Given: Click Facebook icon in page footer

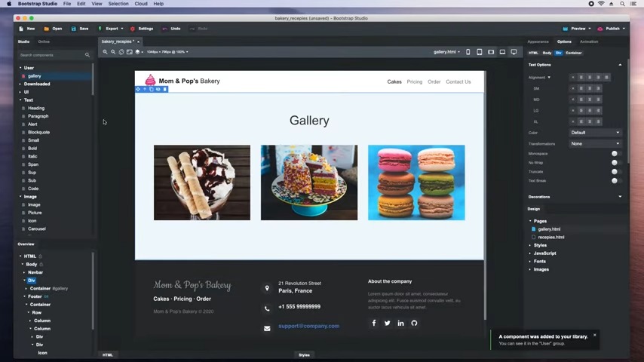Looking at the screenshot, I should click(x=374, y=323).
